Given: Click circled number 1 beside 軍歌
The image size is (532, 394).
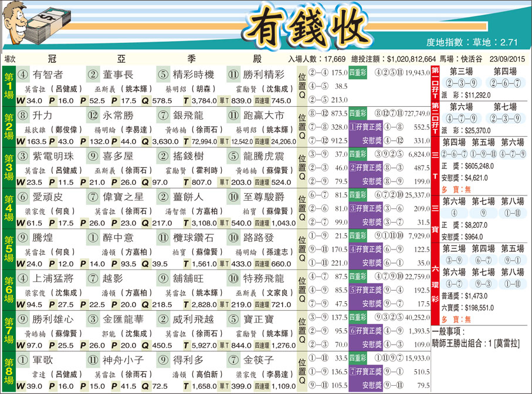Looking at the screenshot, I should (23, 359).
